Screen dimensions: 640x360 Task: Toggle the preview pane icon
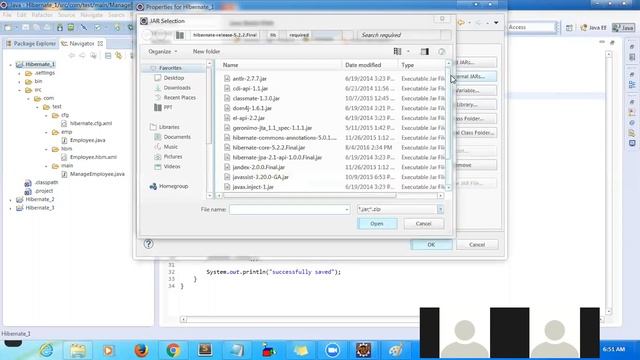[x=424, y=51]
